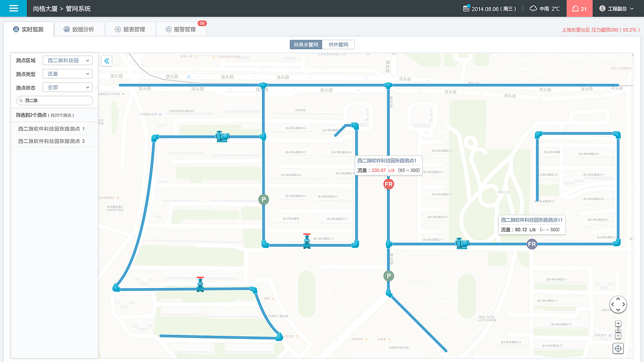Click the 西二旗软件科技园东路测点11 tooltip
This screenshot has height=362, width=644.
point(532,225)
